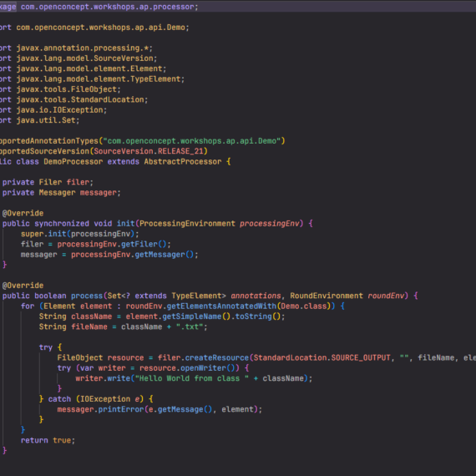Image resolution: width=476 pixels, height=476 pixels.
Task: Click the getFiler() call
Action: click(144, 244)
